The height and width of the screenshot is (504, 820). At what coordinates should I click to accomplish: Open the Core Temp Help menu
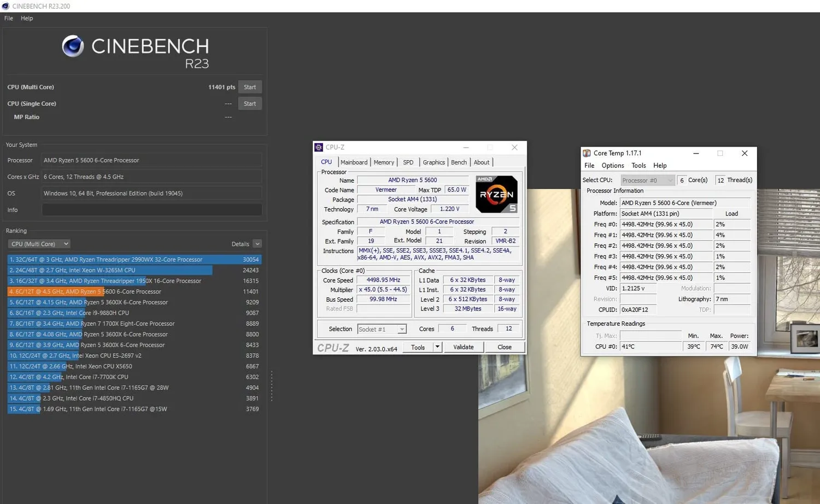tap(660, 166)
